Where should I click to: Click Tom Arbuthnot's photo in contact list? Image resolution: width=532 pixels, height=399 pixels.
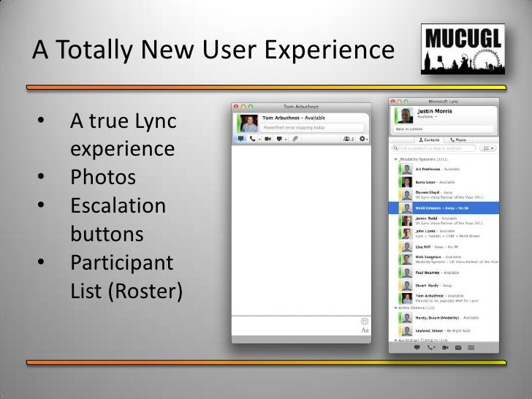pyautogui.click(x=406, y=298)
